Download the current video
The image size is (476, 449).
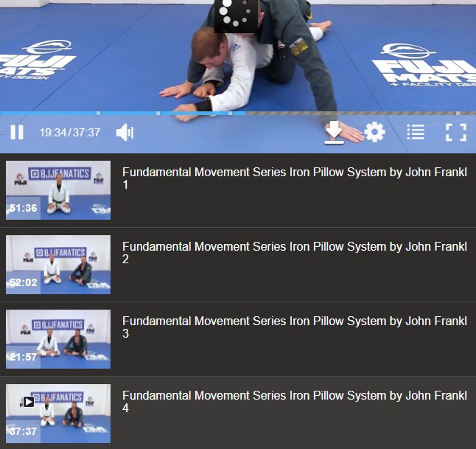(x=334, y=133)
